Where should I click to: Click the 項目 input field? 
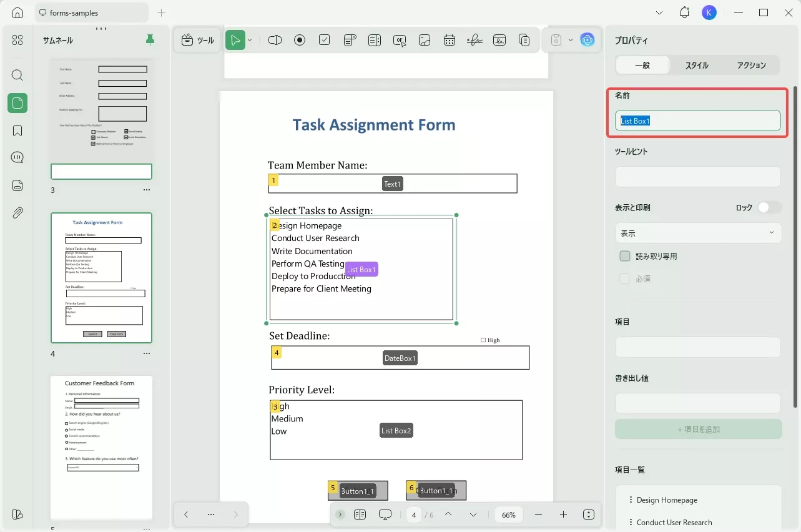(698, 347)
